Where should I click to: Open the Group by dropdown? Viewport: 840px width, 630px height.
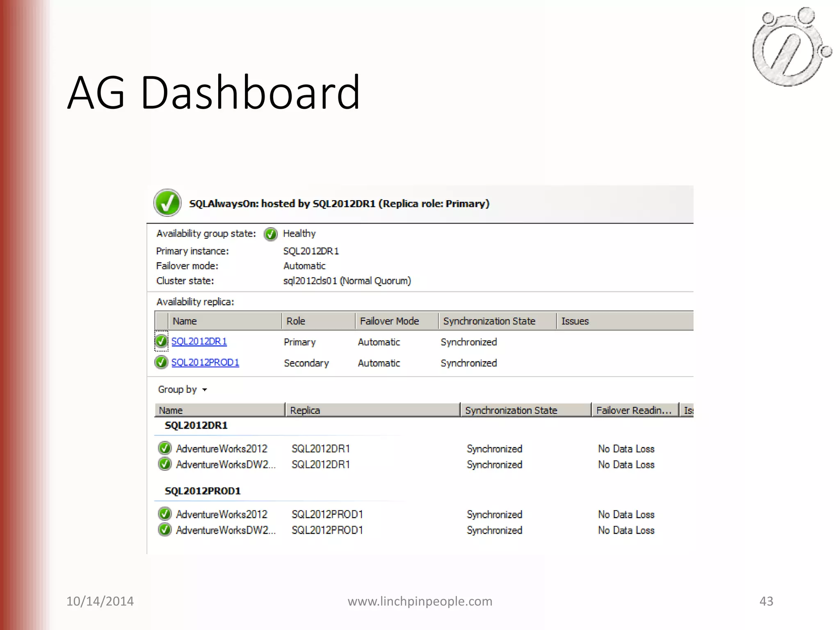(183, 390)
